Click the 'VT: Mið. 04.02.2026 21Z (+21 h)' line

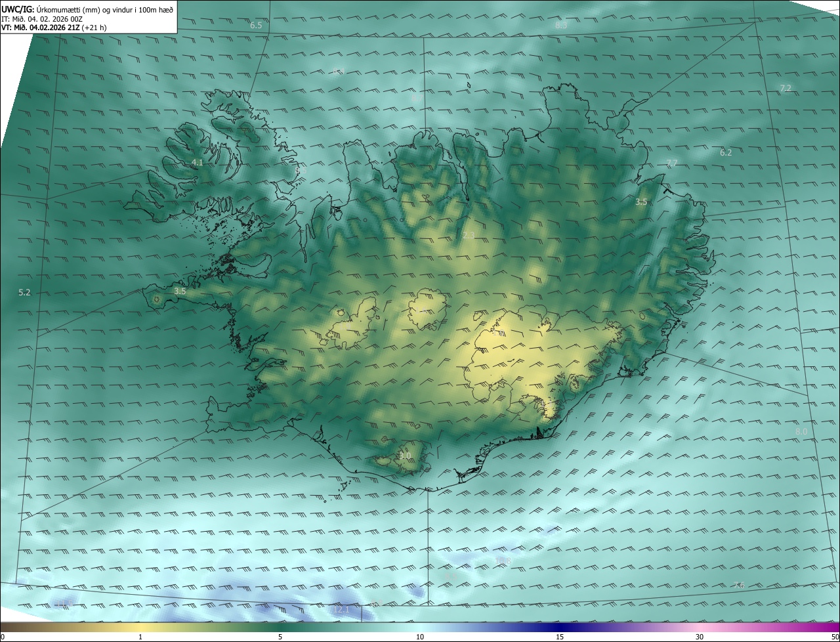click(x=54, y=28)
